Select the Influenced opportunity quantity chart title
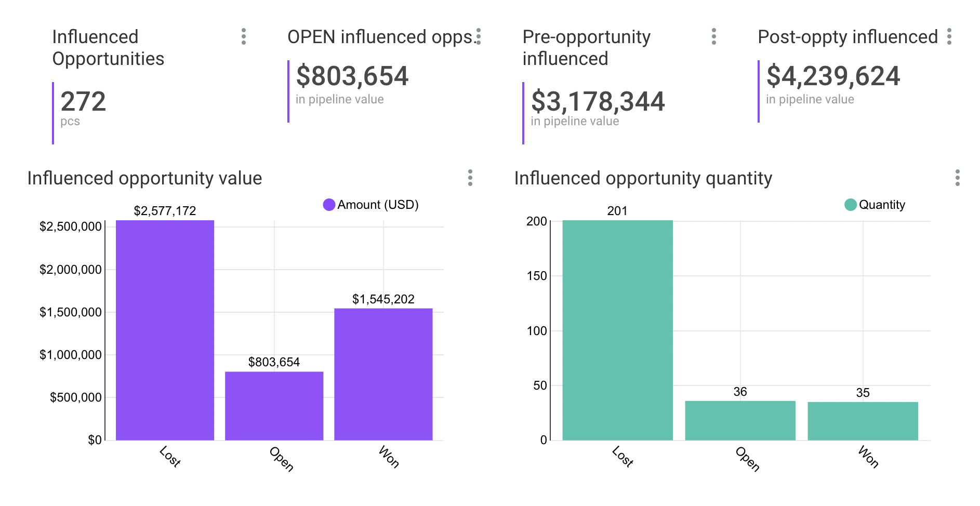Viewport: 980px width, 506px height. coord(643,178)
